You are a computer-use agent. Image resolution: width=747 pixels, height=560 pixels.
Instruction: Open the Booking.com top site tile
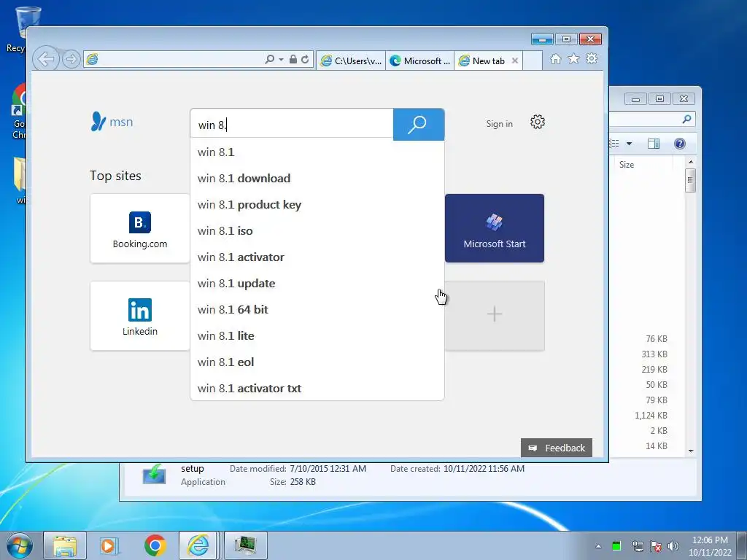pyautogui.click(x=140, y=228)
